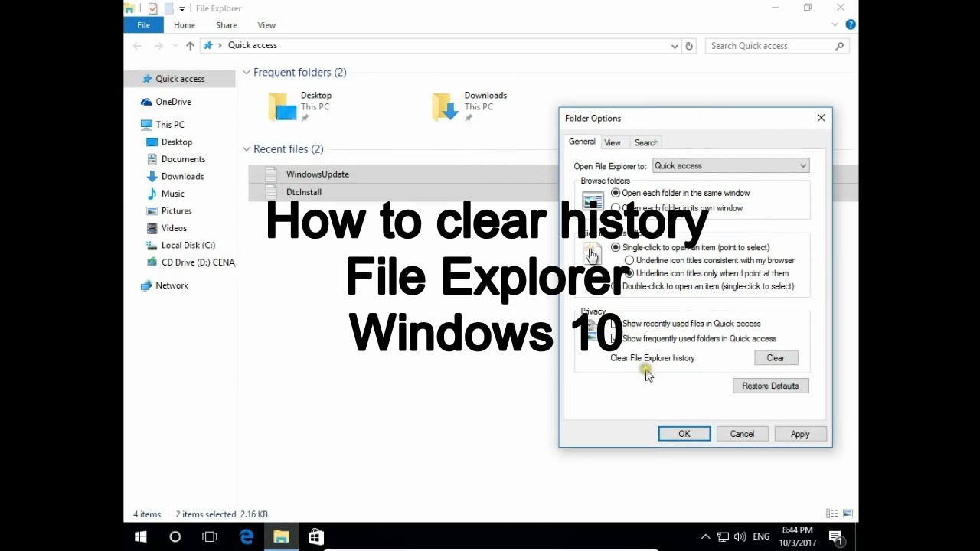Open the File ribbon tab
The height and width of the screenshot is (551, 980).
(x=143, y=25)
